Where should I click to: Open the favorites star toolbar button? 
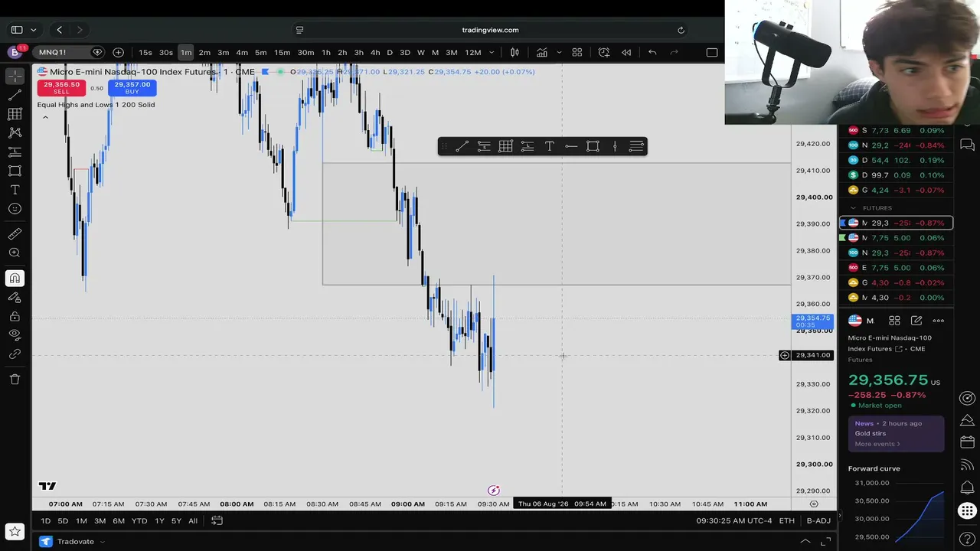coord(15,531)
